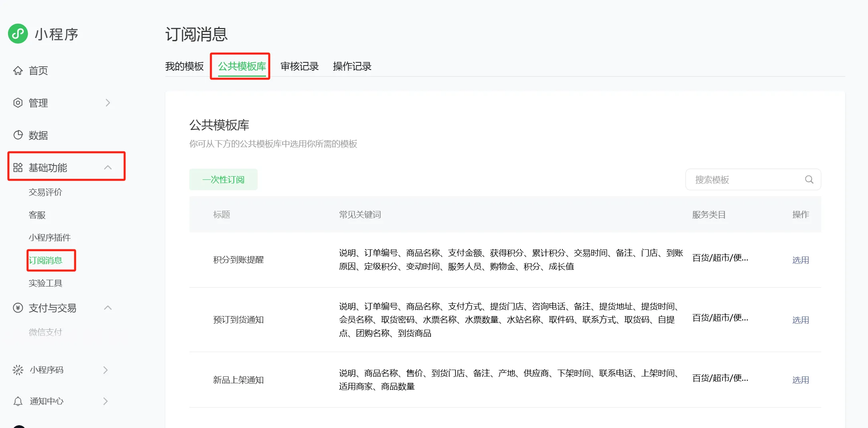Open the 操作记录 tab
The image size is (868, 428).
pyautogui.click(x=352, y=66)
